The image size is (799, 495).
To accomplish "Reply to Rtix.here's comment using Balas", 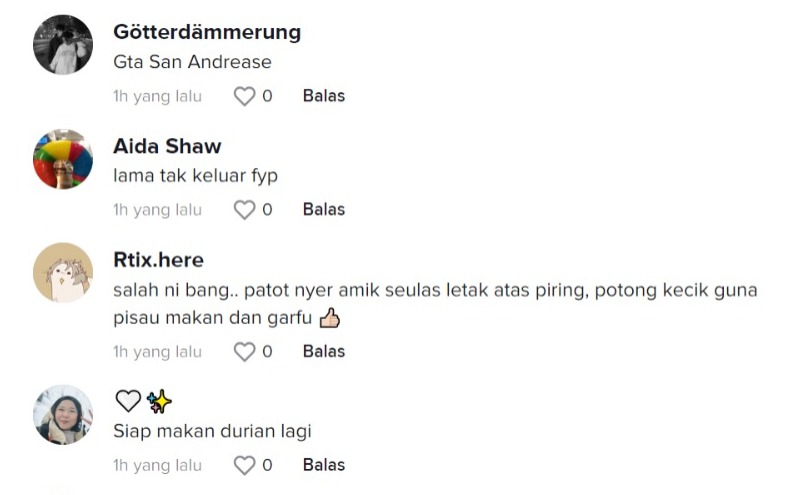I will pos(323,352).
